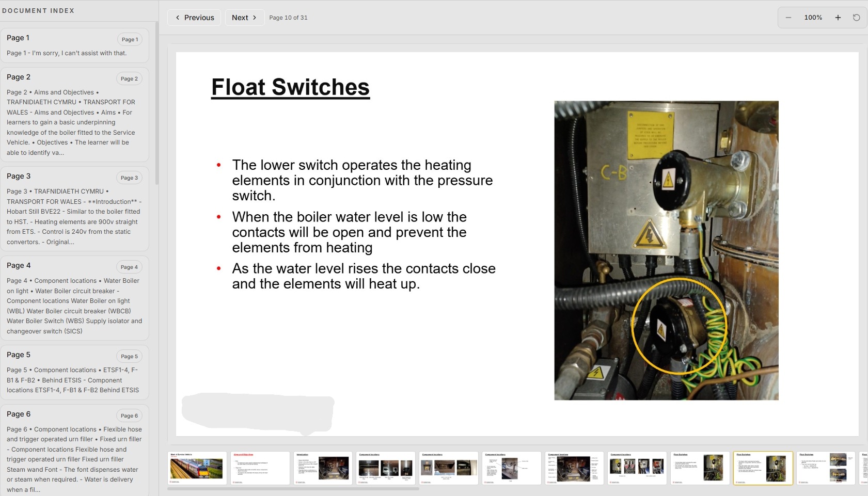The height and width of the screenshot is (496, 868).
Task: Open Page 6 Flexible hose entry
Action: pos(75,451)
